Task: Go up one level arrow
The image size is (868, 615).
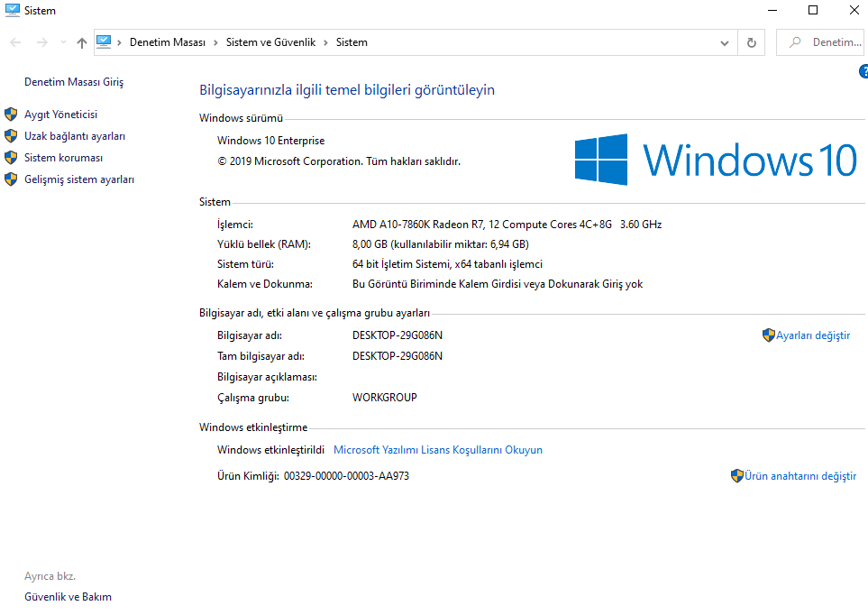Action: coord(82,42)
